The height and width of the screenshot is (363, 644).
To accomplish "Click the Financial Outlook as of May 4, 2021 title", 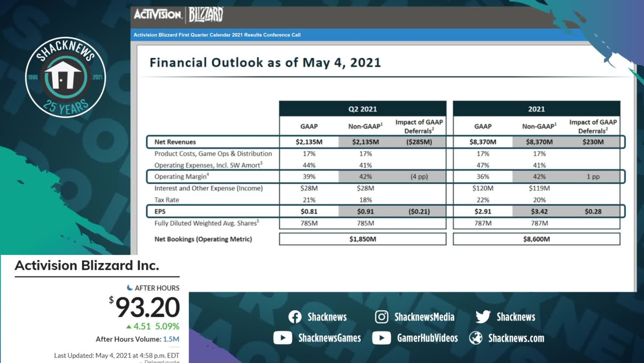I will 265,62.
